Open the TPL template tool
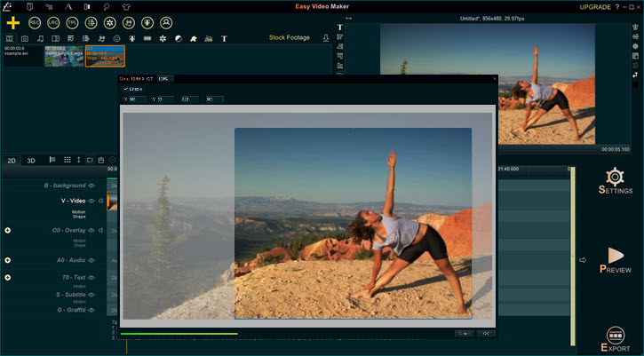This screenshot has width=644, height=356. [x=72, y=21]
